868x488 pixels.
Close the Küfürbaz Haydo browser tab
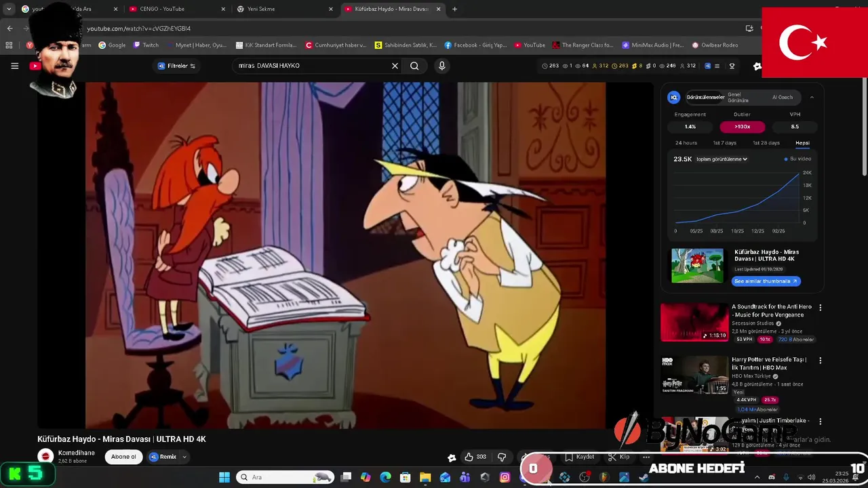438,9
